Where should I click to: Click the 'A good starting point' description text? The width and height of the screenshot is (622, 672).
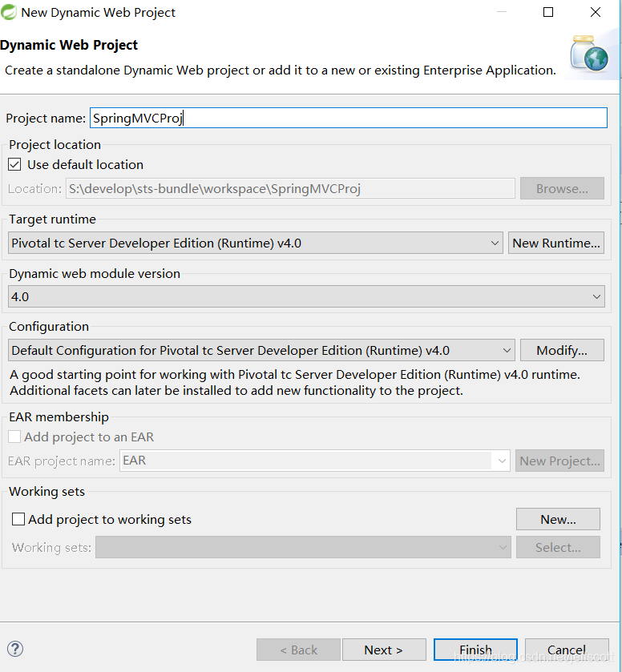tap(295, 382)
